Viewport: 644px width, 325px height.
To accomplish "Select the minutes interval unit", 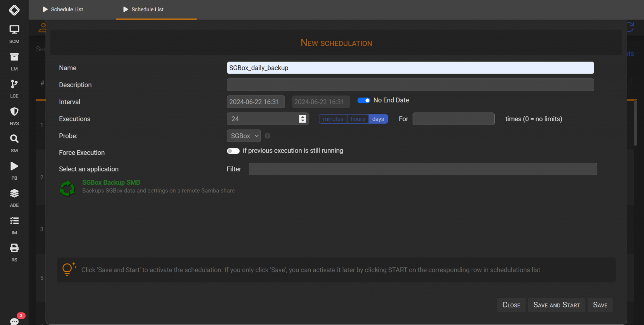I will (x=333, y=119).
